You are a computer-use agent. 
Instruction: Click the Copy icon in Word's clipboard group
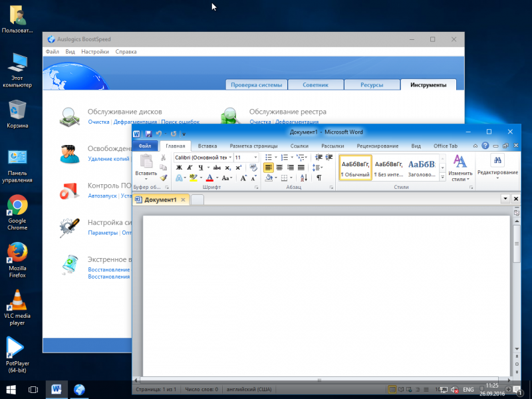pyautogui.click(x=163, y=168)
